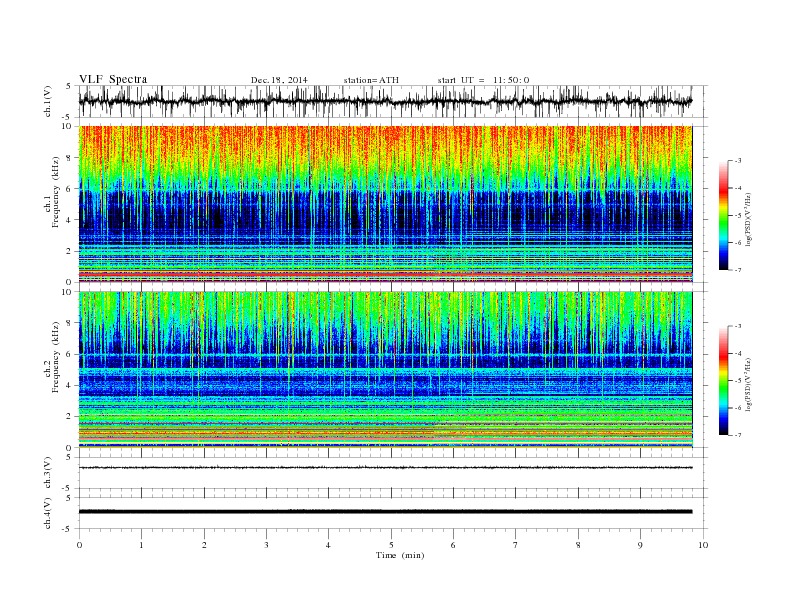Click the time axis tick label "0"
This screenshot has height=612, width=792.
79,545
